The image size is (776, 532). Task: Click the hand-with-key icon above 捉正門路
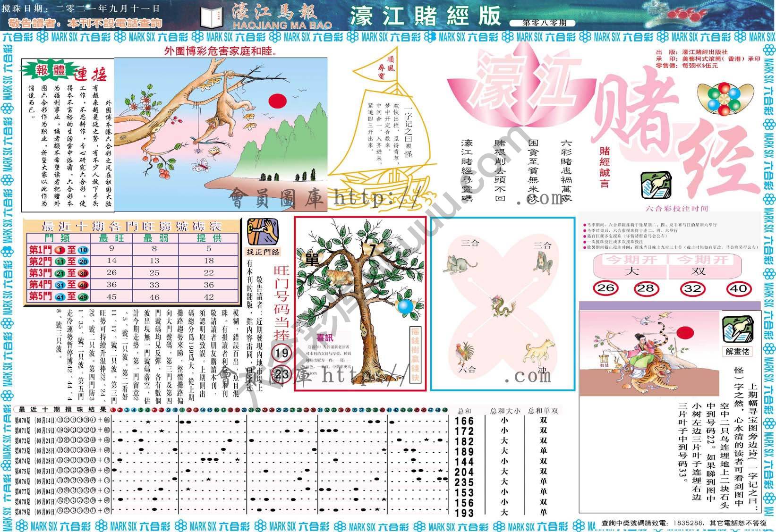[263, 232]
